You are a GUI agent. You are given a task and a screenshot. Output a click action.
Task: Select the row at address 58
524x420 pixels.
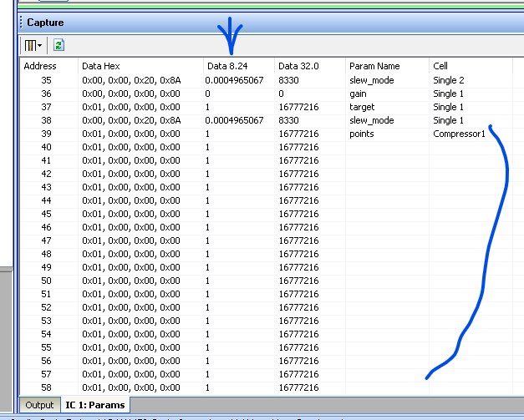pos(267,387)
